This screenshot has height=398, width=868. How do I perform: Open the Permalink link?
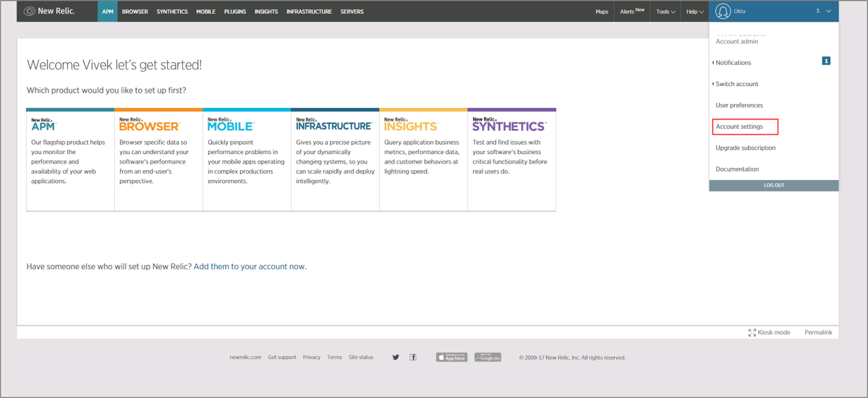818,332
